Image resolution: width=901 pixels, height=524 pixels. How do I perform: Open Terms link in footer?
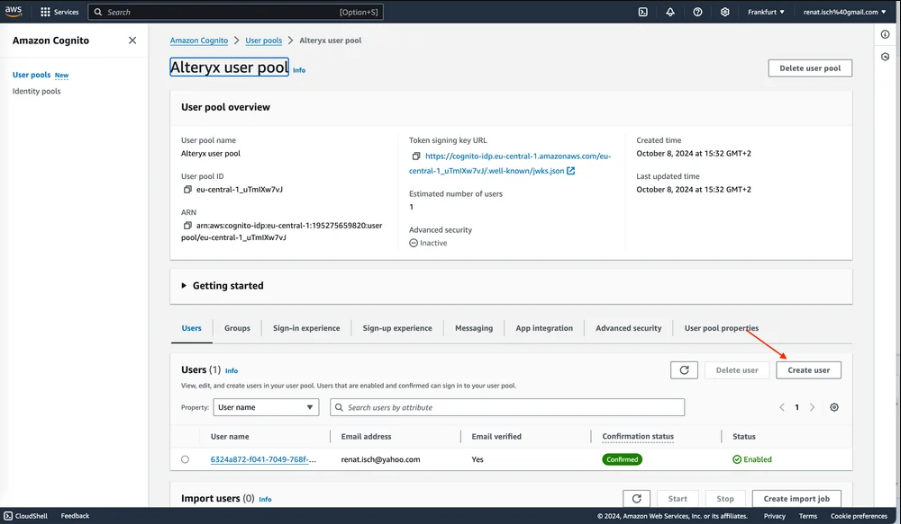[x=808, y=516]
